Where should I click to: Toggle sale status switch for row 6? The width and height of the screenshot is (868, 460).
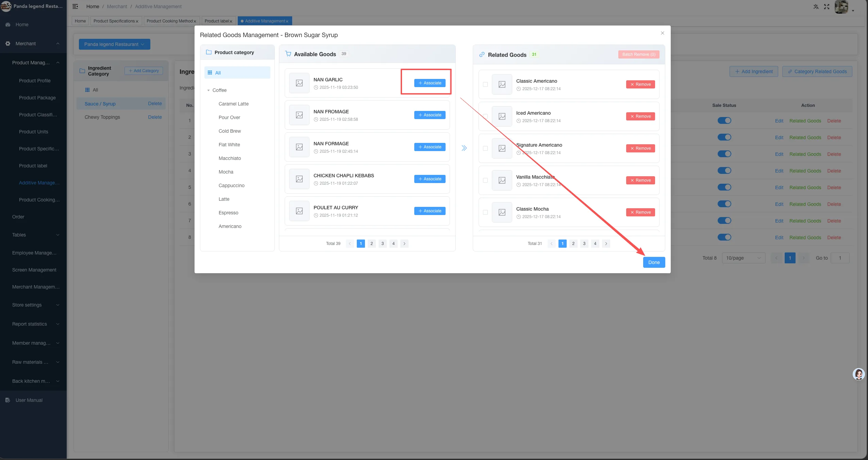coord(724,204)
